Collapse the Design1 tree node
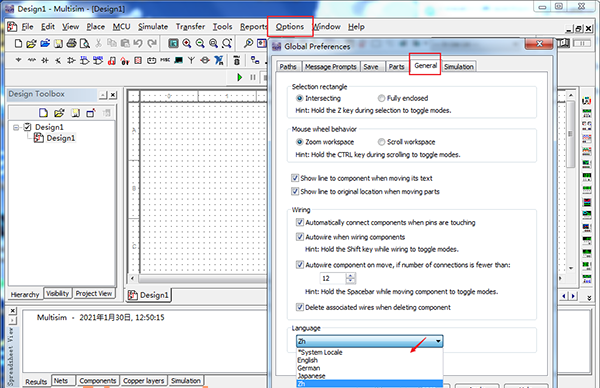This screenshot has height=388, width=600. pos(16,127)
